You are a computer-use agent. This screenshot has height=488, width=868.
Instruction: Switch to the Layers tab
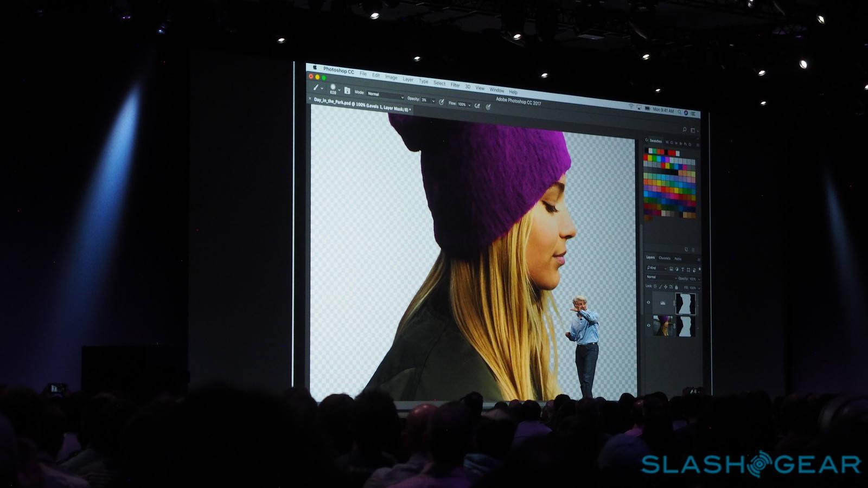click(x=650, y=258)
